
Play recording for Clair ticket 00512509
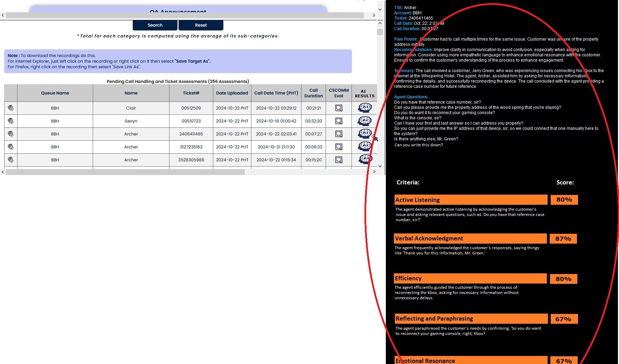point(11,108)
